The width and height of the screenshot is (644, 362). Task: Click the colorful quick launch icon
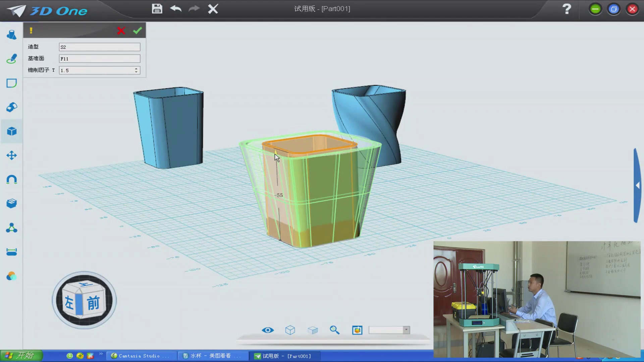point(90,356)
